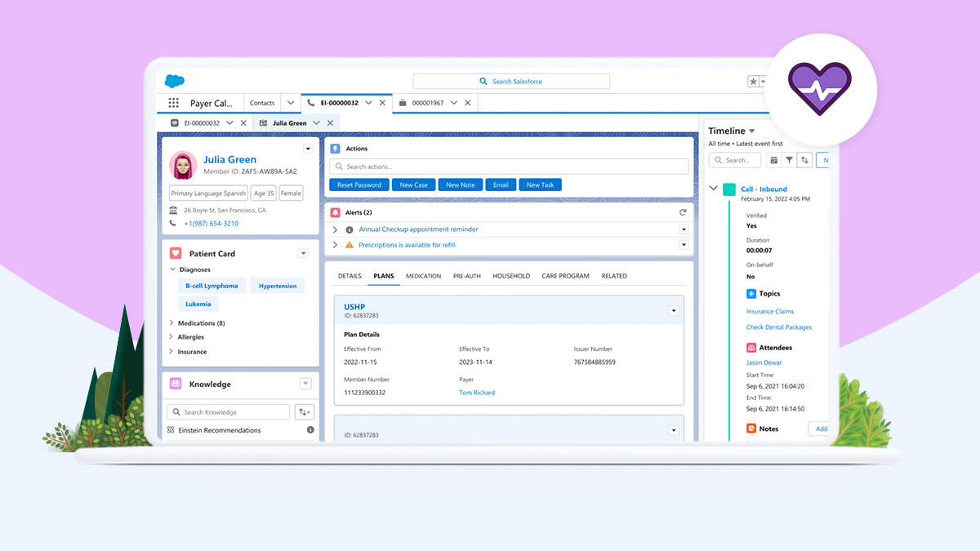The image size is (980, 551).
Task: Switch to the MEDICATION tab
Action: [x=423, y=276]
